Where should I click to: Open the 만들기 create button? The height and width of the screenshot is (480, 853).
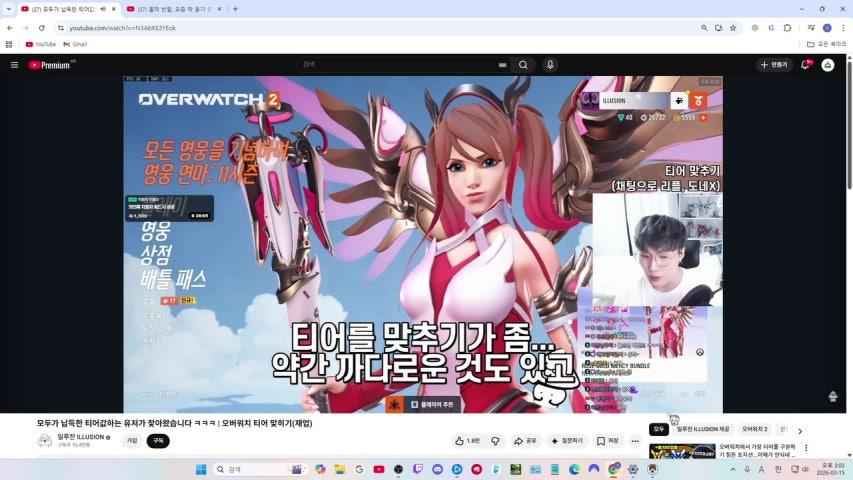click(775, 65)
